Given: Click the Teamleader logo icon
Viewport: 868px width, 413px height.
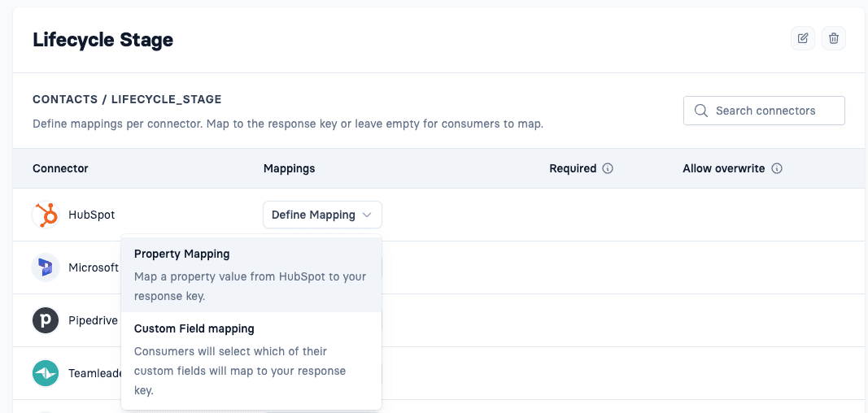Looking at the screenshot, I should click(46, 373).
